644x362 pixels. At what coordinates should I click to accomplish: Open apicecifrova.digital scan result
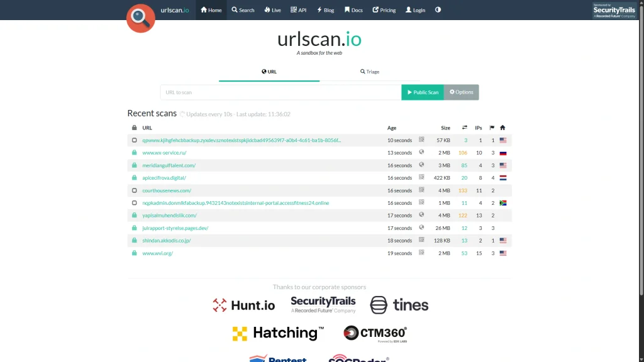click(x=164, y=178)
